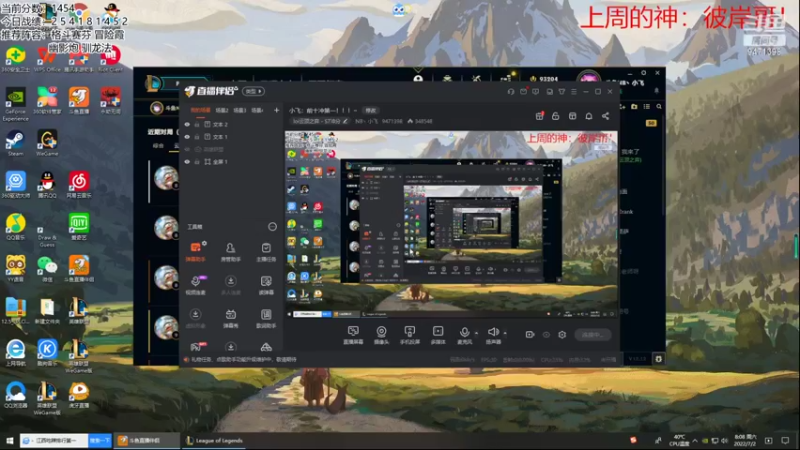Open the 歌词助手 tool icon

pos(266,317)
